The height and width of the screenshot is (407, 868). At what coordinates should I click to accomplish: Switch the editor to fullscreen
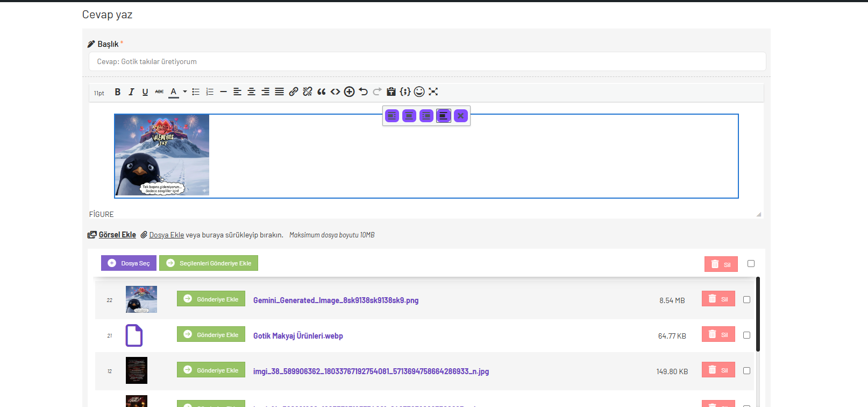pos(433,92)
